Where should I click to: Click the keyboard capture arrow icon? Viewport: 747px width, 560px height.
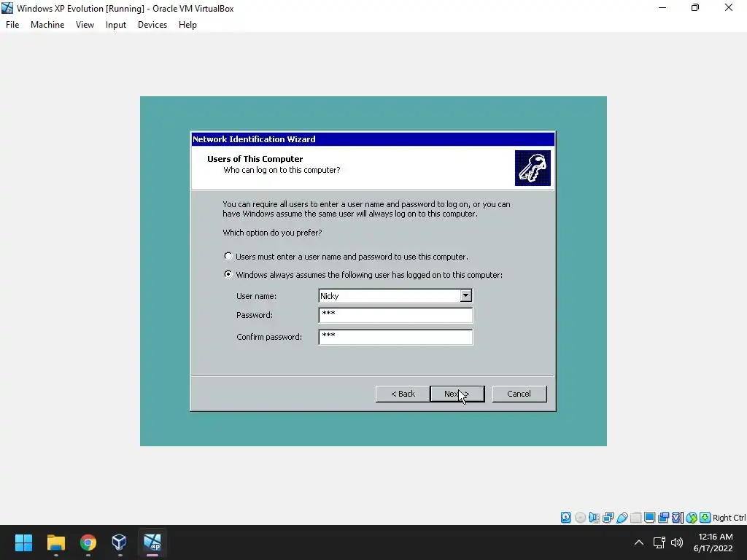(705, 518)
